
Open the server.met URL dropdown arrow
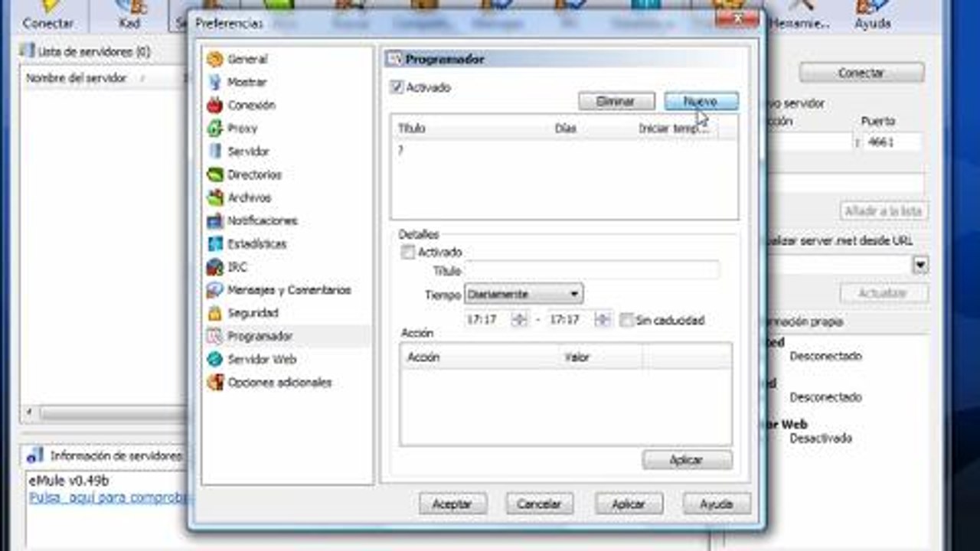pos(920,265)
